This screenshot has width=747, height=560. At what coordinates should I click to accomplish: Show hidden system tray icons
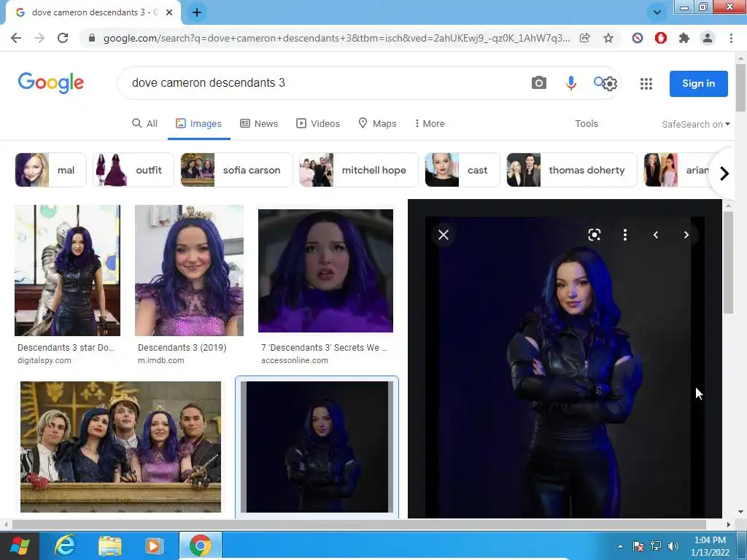[620, 546]
